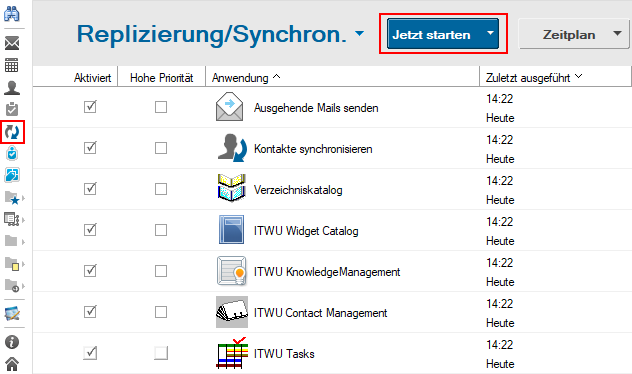Uncheck Aktiviert for ITWU Widget Catalog
Image resolution: width=632 pixels, height=374 pixels.
(x=90, y=230)
